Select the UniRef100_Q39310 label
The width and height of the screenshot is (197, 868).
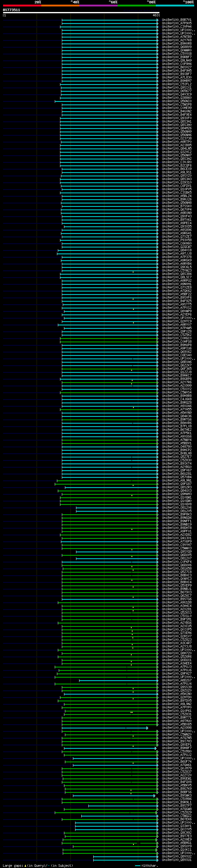tap(176, 182)
